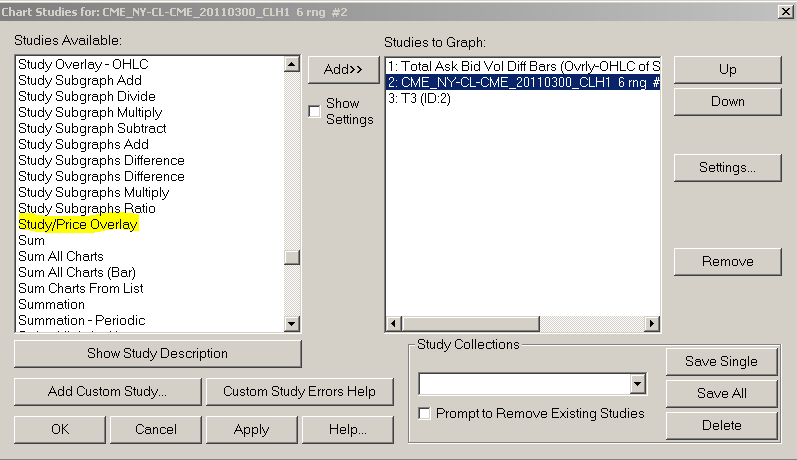Open Custom Study Errors Help
797x460 pixels.
tap(299, 392)
